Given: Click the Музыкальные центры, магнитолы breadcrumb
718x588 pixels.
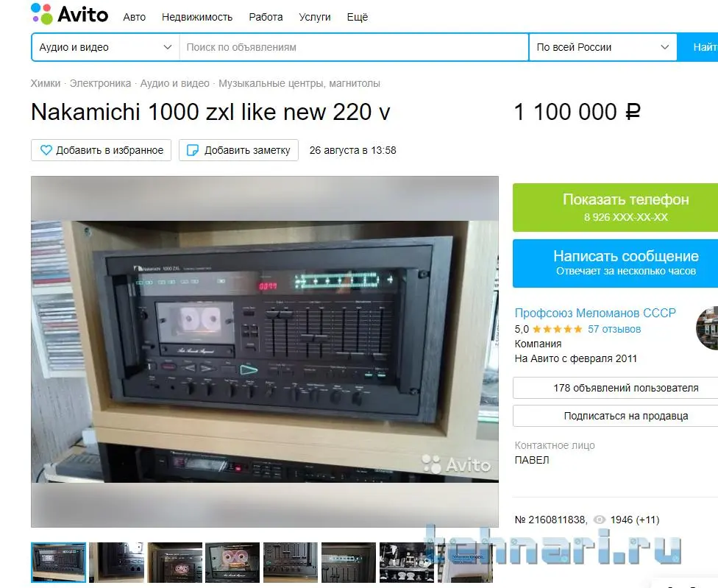Looking at the screenshot, I should tap(299, 83).
